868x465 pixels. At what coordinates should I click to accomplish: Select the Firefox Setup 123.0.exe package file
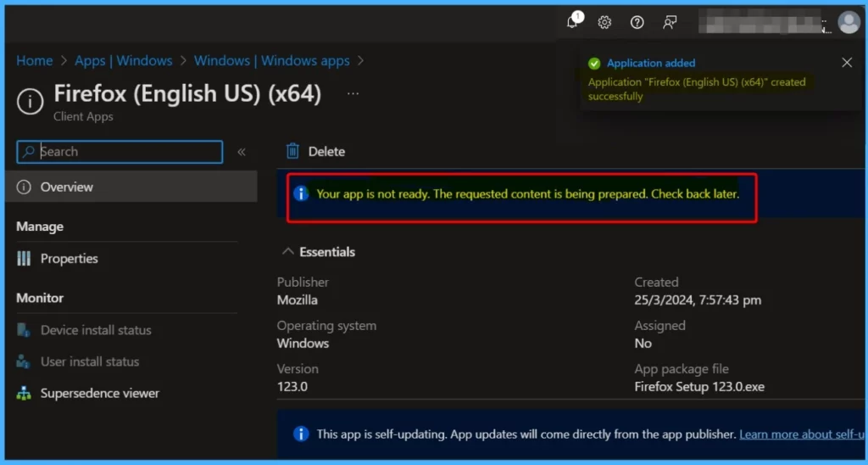tap(699, 386)
